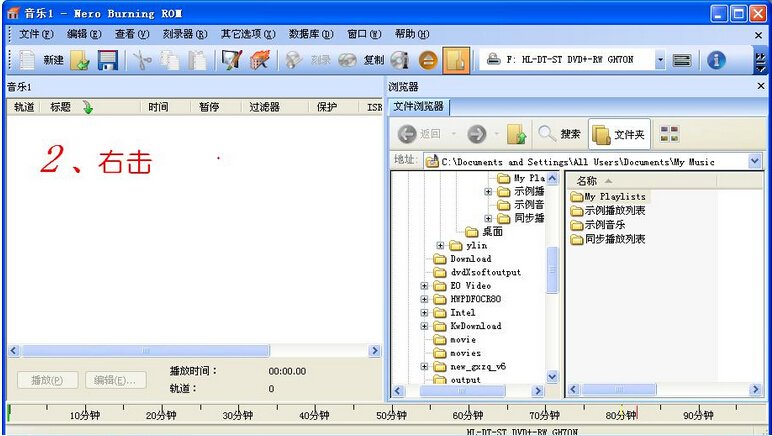This screenshot has width=772, height=436.
Task: Click the Up one level folder icon
Action: 516,134
